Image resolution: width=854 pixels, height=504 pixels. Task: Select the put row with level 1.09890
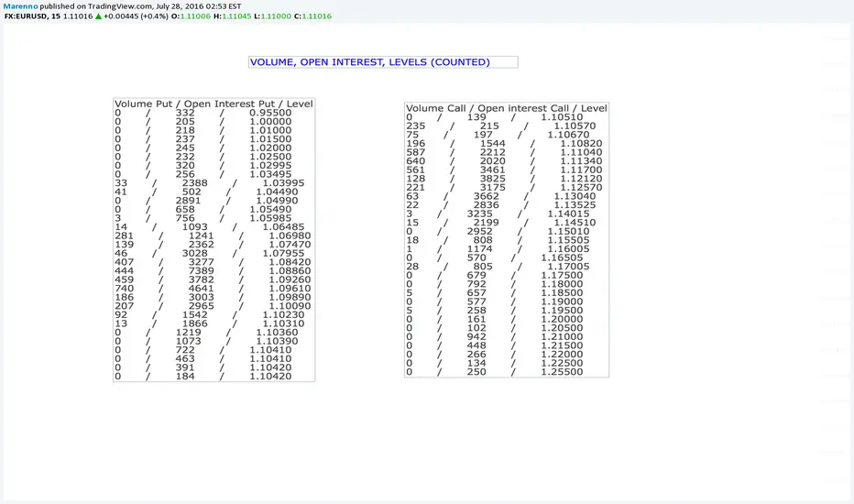click(x=213, y=298)
